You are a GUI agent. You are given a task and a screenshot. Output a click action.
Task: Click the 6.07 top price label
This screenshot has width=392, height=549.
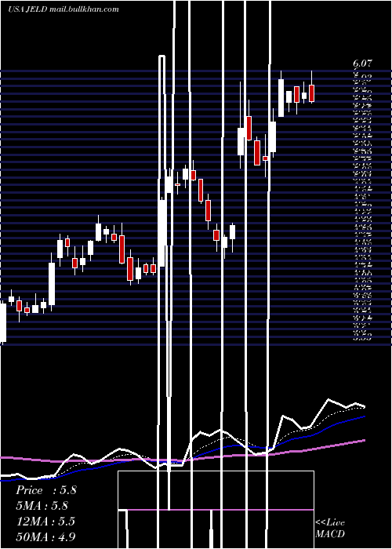(362, 64)
